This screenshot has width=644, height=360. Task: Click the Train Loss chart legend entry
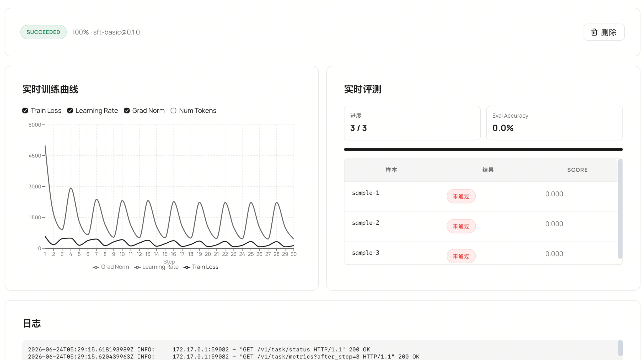click(201, 267)
